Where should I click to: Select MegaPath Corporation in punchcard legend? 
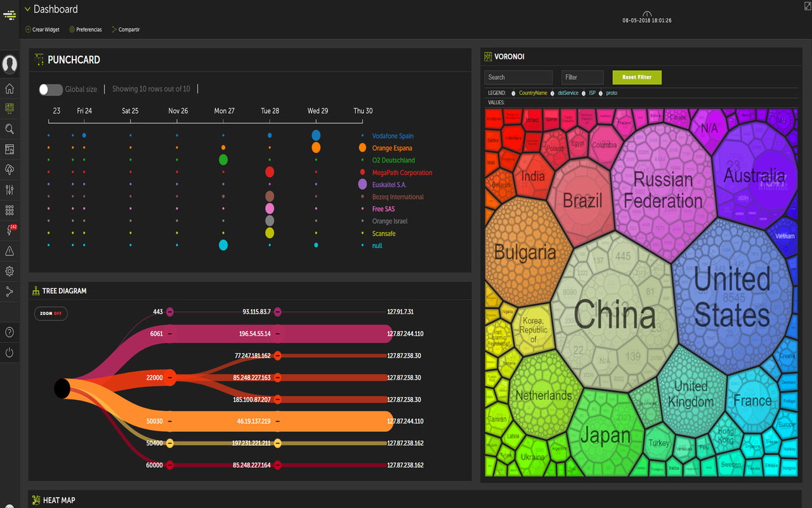[402, 173]
